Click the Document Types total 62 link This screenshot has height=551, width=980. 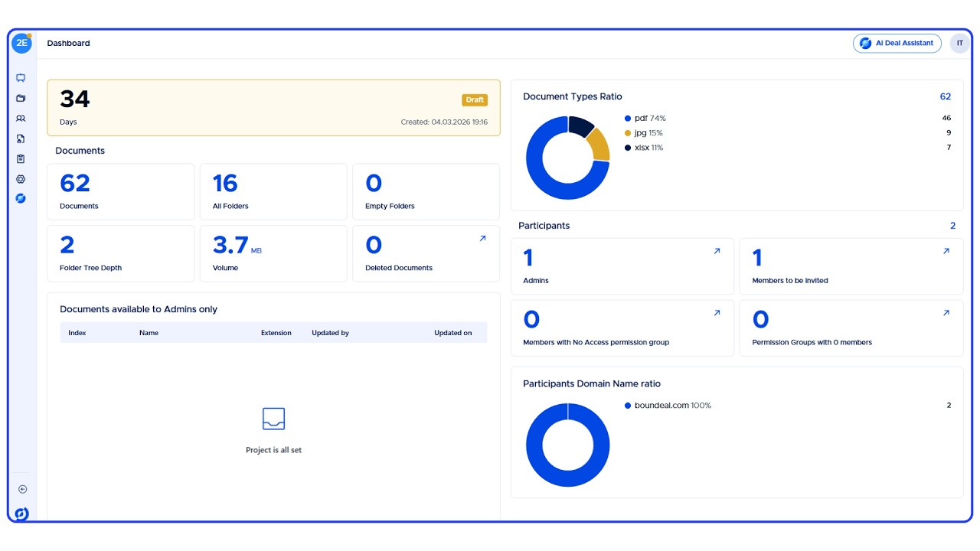tap(946, 96)
